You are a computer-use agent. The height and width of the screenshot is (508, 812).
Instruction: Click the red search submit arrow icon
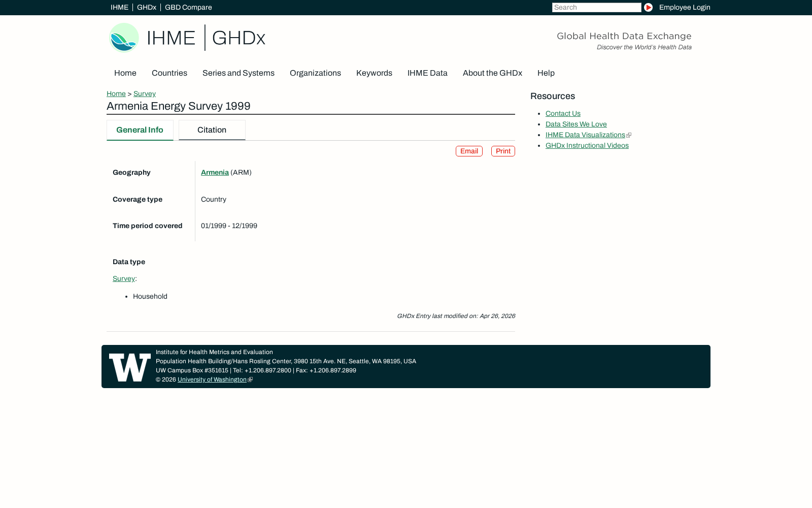click(x=648, y=8)
